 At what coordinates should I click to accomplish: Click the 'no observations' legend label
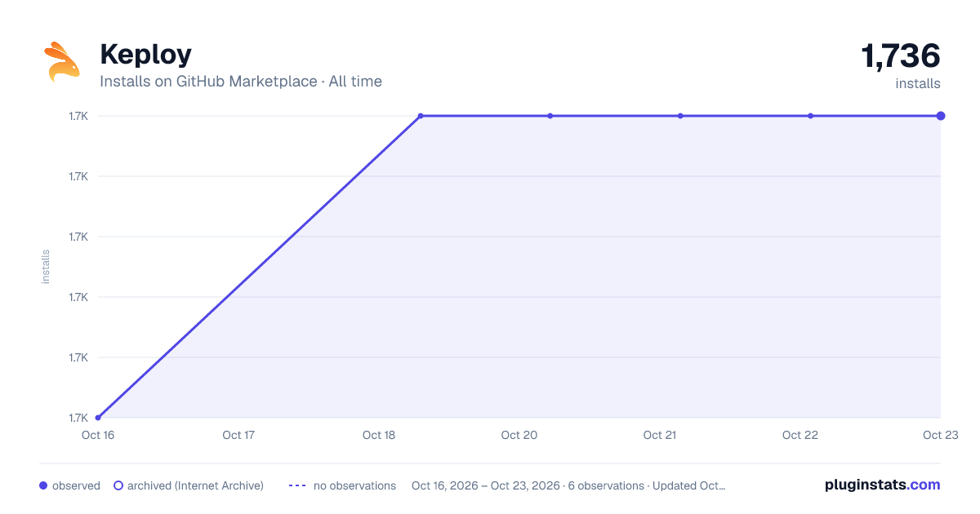pos(354,485)
